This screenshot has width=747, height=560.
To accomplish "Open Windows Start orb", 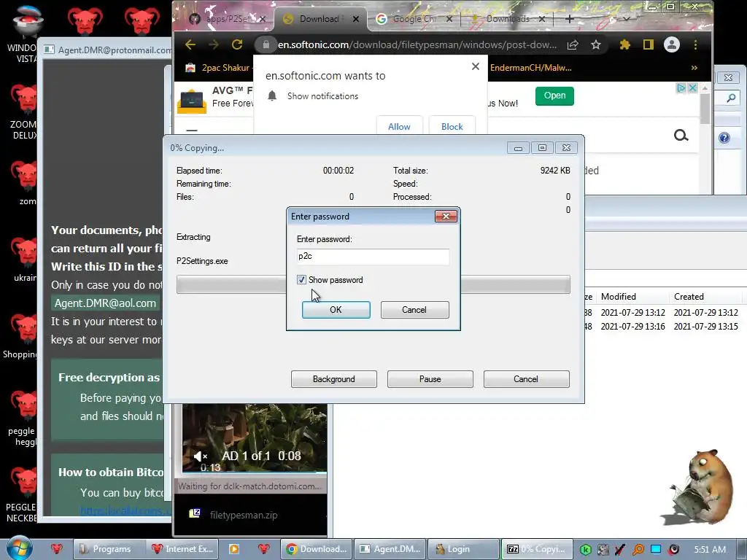I will point(19,548).
